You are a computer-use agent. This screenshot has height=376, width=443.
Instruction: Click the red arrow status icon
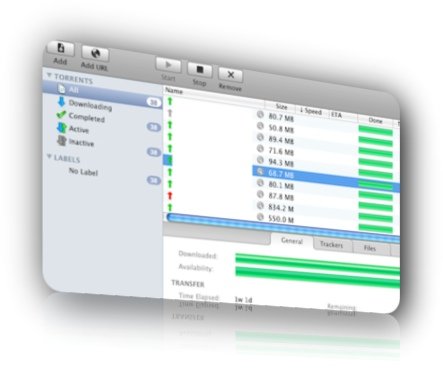tap(170, 196)
